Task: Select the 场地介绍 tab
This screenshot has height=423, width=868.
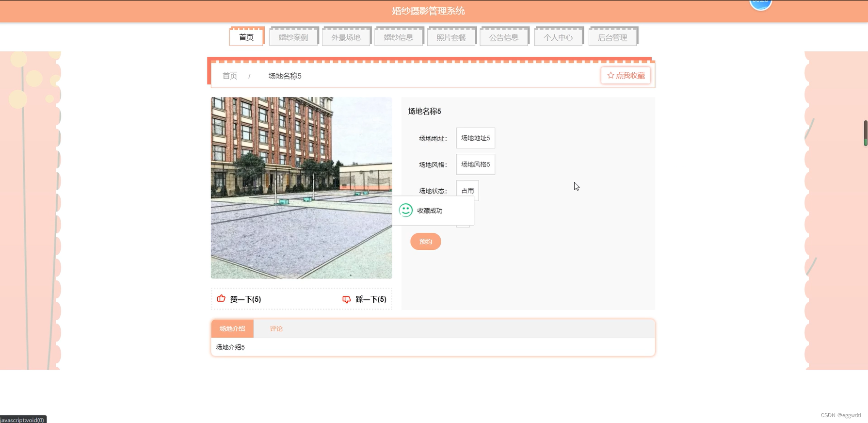Action: click(x=232, y=328)
